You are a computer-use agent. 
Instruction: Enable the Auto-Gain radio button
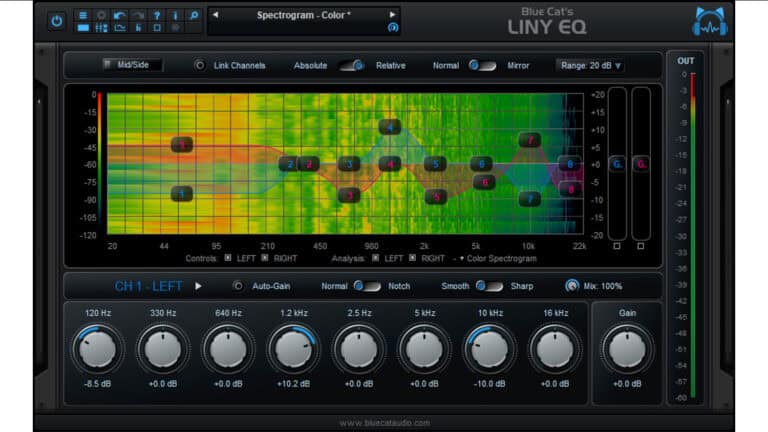238,286
